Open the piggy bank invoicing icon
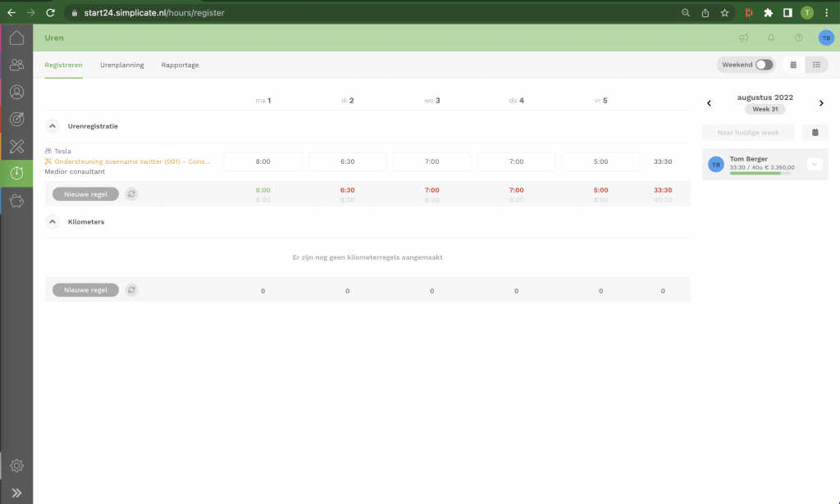This screenshot has width=840, height=504. pos(16,200)
